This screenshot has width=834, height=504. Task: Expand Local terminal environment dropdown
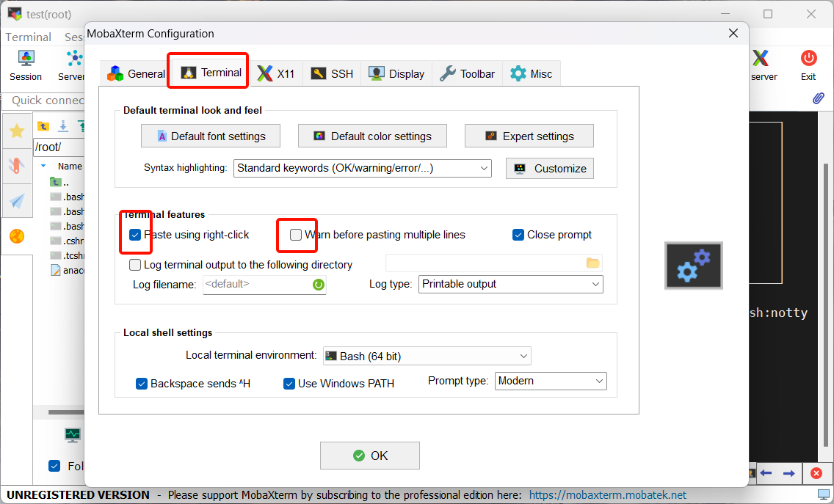tap(427, 357)
